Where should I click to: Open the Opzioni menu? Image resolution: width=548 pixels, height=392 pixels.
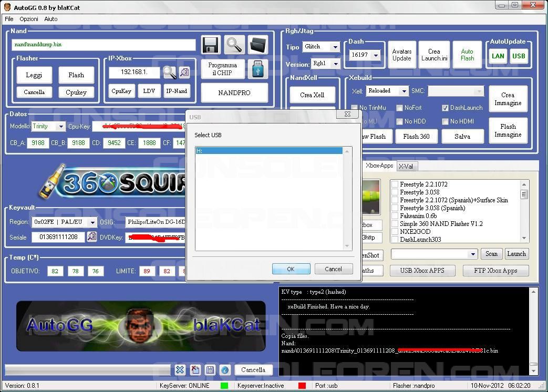[29, 19]
